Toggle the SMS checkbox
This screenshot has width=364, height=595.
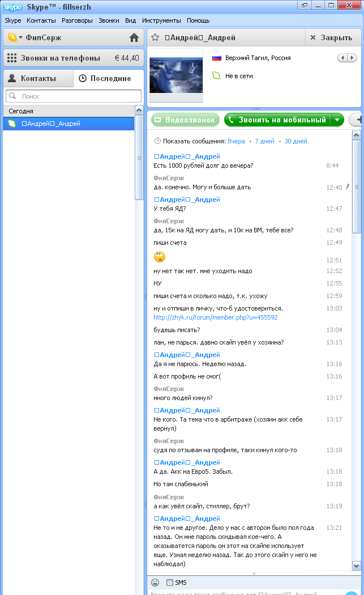pyautogui.click(x=170, y=583)
